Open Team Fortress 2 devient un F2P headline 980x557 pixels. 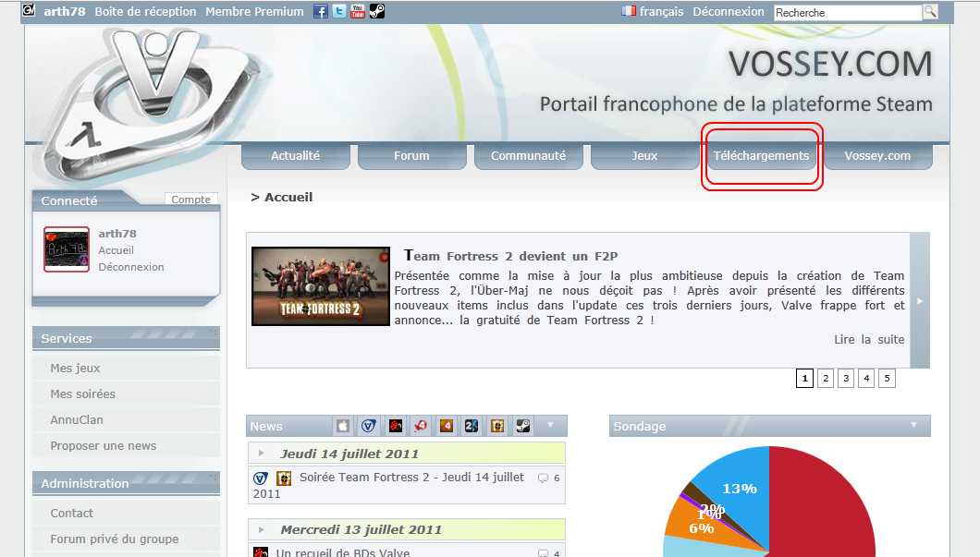coord(510,255)
